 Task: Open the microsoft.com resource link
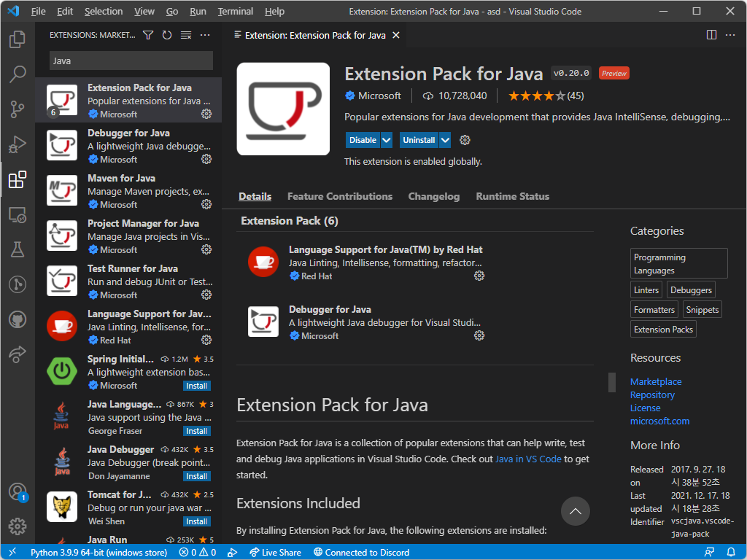(x=659, y=421)
